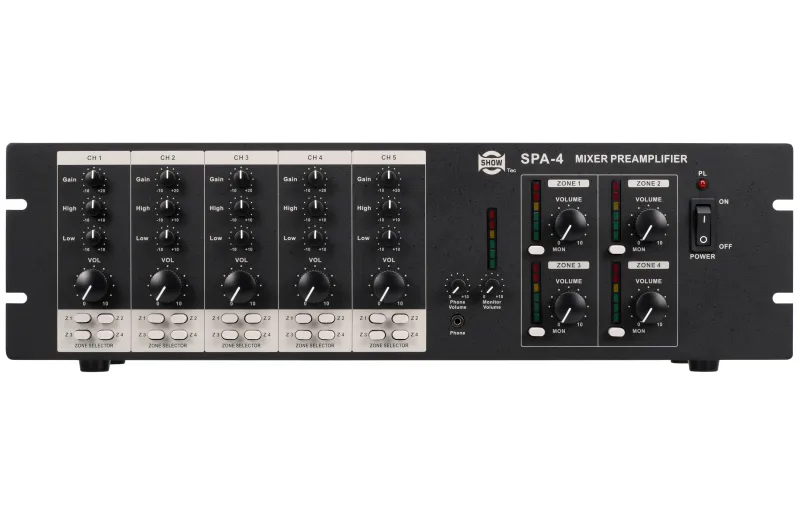The image size is (800, 520).
Task: Click the central monitor LED level meter
Action: pyautogui.click(x=492, y=238)
